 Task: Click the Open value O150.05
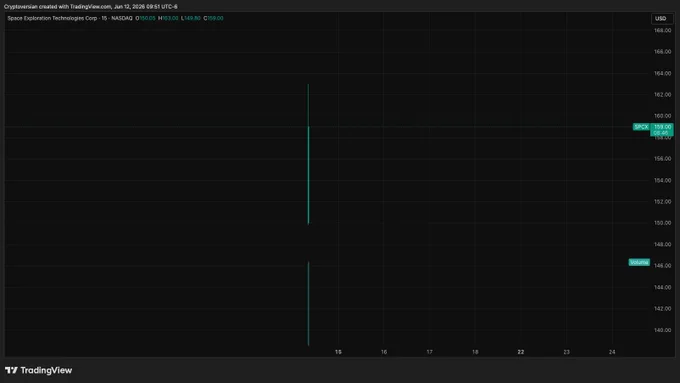point(145,18)
